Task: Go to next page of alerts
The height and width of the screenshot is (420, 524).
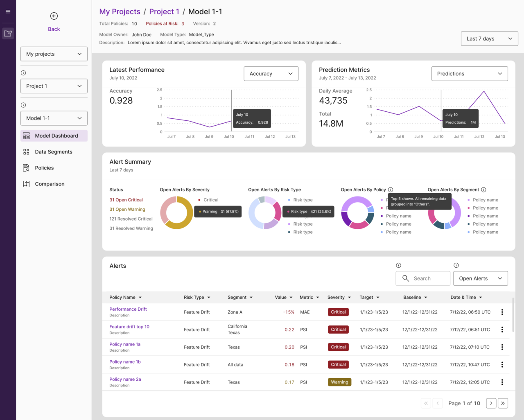Action: (491, 403)
